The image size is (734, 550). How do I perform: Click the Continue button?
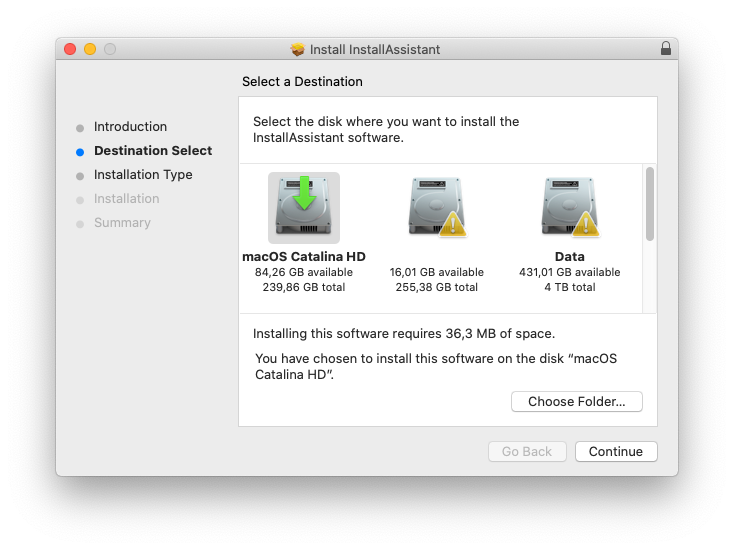(616, 451)
